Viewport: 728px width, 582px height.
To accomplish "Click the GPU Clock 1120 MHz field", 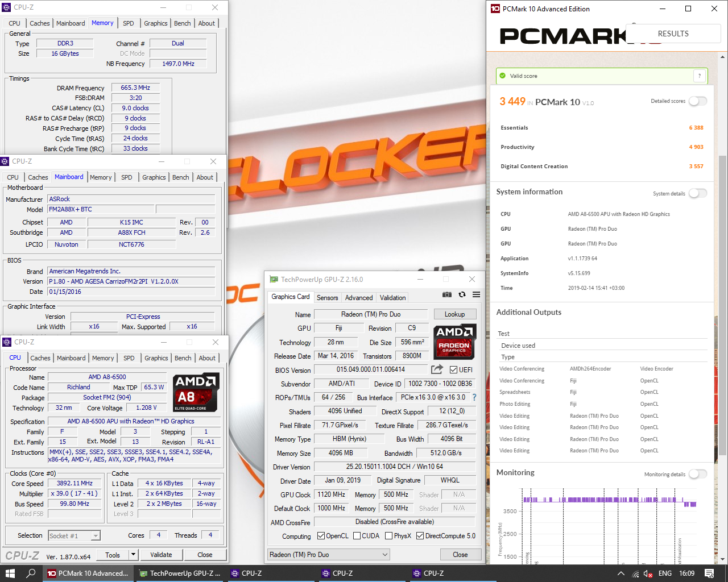I will click(x=331, y=494).
